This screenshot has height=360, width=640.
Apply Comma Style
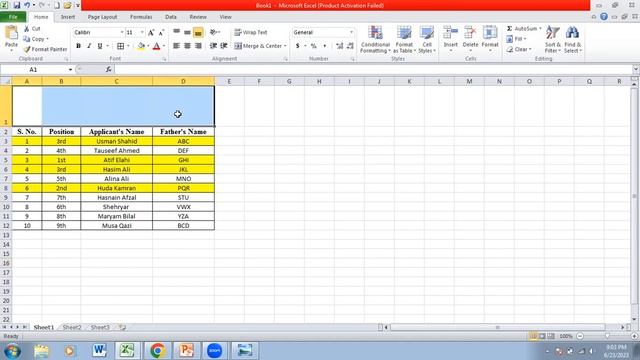[324, 46]
